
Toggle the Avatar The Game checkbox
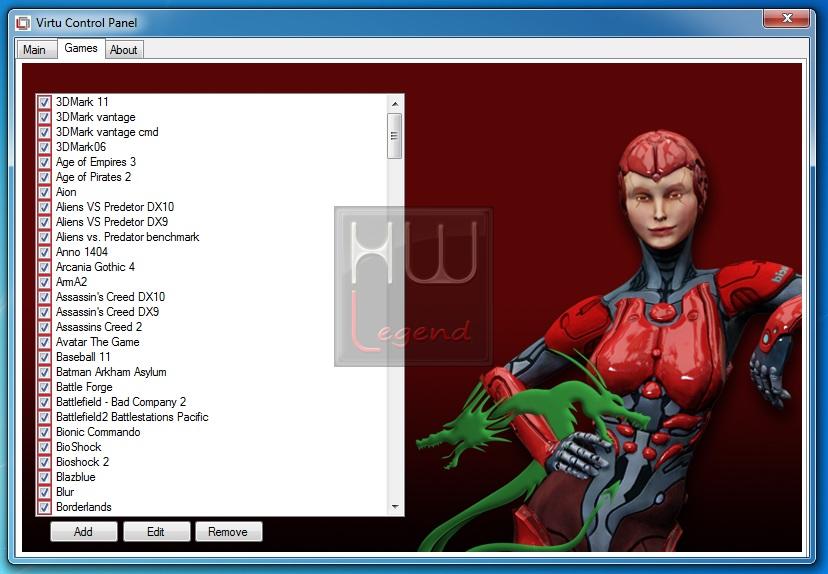click(44, 342)
